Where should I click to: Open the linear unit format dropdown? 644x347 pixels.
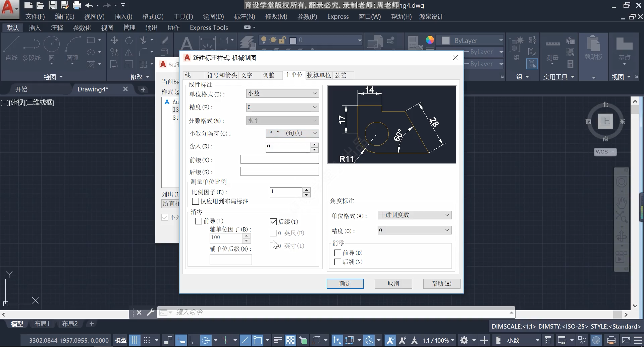[x=282, y=93]
